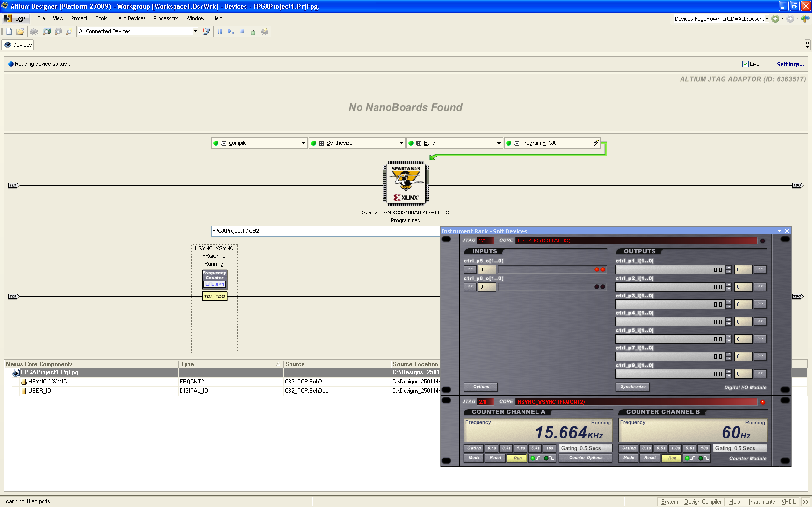Expand the Synthesize stage dropdown arrow

(x=401, y=143)
